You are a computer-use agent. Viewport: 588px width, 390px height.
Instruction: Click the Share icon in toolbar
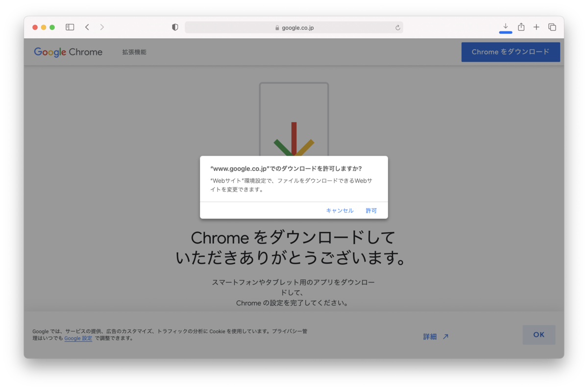pos(521,27)
